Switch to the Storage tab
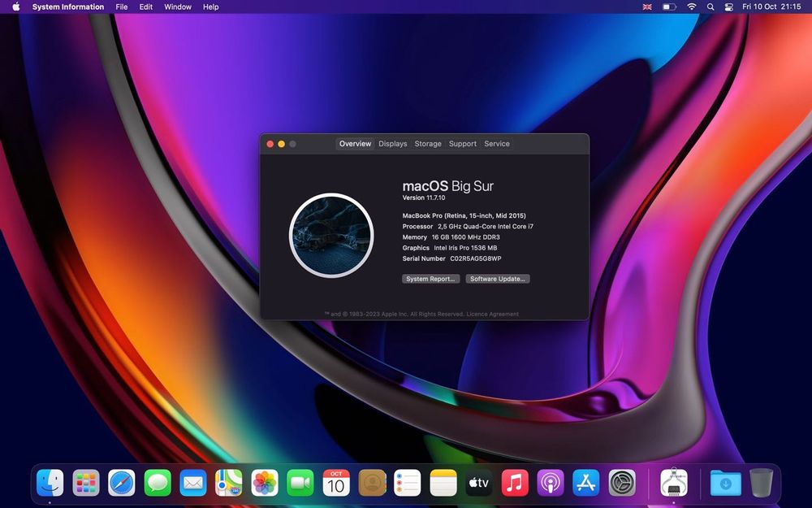This screenshot has height=508, width=812. (x=428, y=144)
